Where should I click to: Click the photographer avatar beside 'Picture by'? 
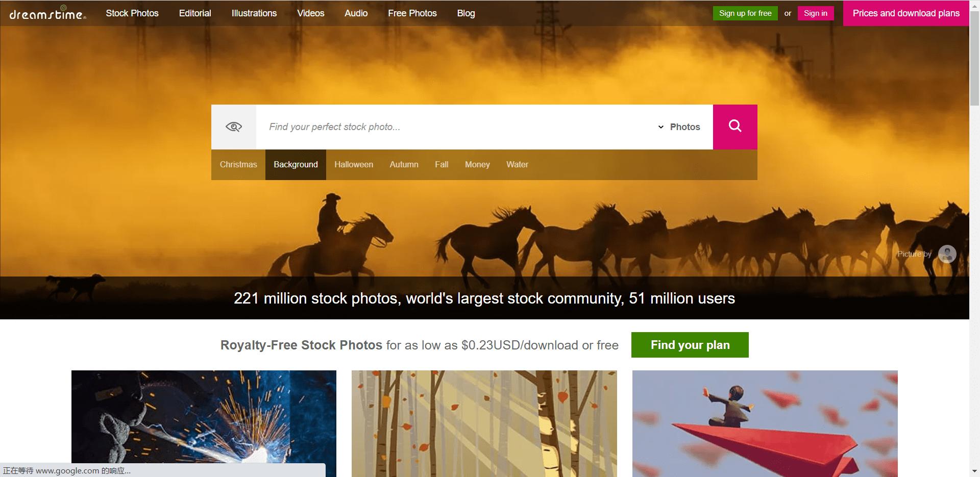pos(947,254)
